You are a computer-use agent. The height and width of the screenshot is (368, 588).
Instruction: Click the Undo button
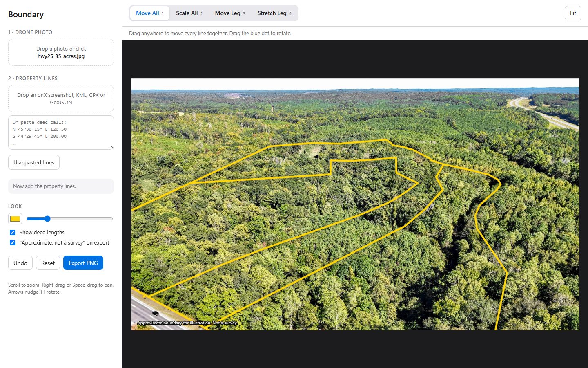tap(20, 263)
